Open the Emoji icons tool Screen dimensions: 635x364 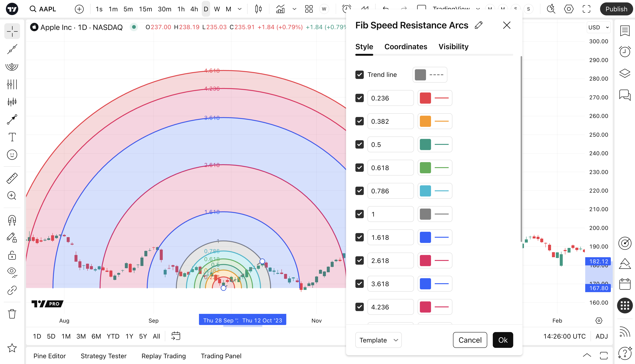coord(12,155)
